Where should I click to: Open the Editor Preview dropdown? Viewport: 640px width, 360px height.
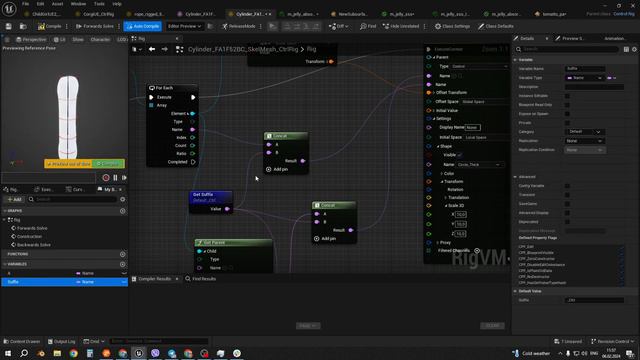(x=184, y=26)
